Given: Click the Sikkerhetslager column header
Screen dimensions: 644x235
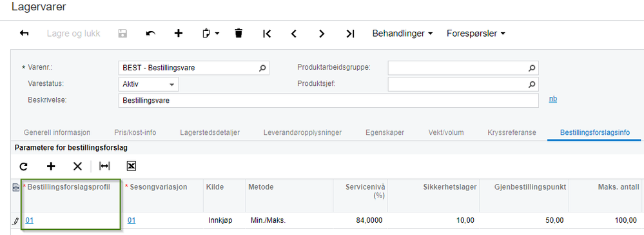Looking at the screenshot, I should (x=433, y=196).
